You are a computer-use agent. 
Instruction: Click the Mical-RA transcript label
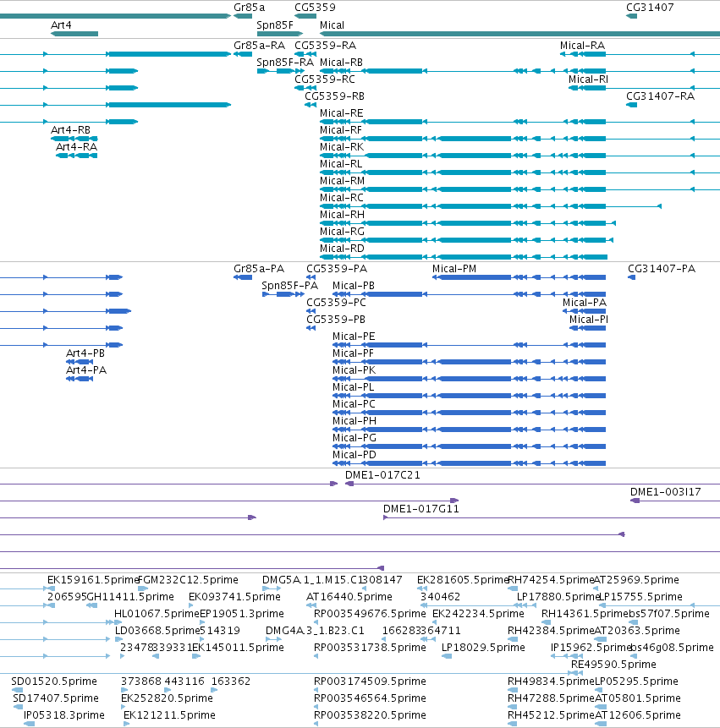[x=582, y=46]
